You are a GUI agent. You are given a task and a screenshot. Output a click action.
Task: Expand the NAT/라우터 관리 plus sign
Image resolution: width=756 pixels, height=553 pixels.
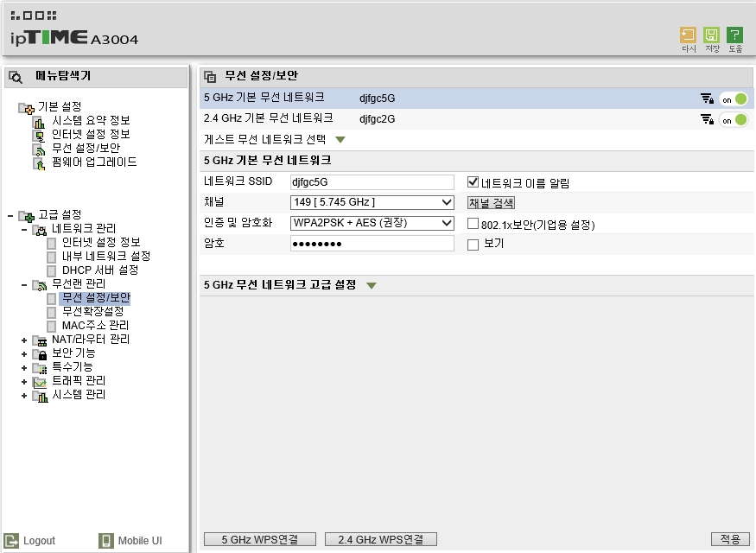pyautogui.click(x=24, y=340)
